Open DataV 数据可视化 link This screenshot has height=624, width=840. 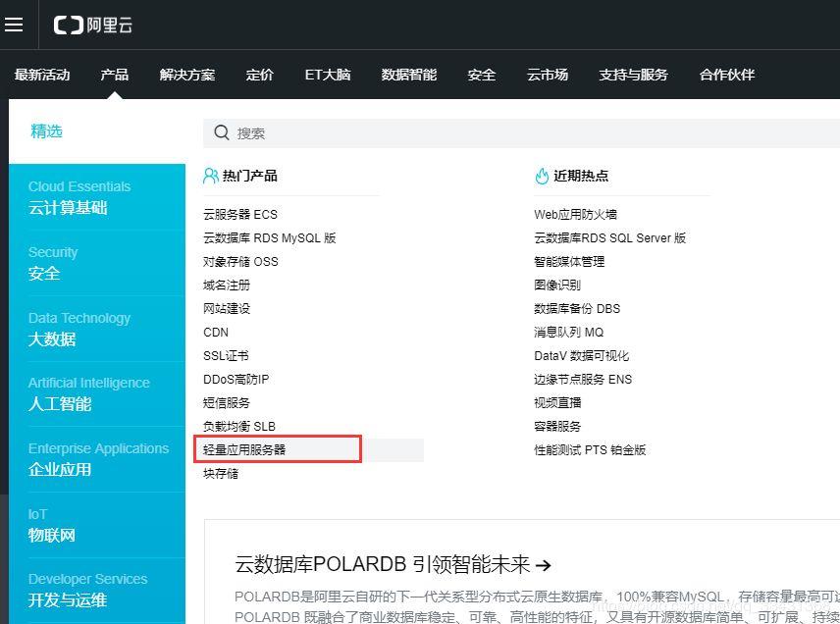coord(582,355)
